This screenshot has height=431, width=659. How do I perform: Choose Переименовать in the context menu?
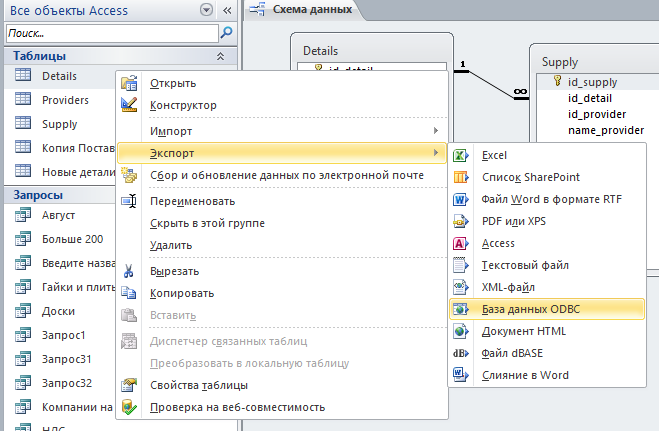tap(282, 201)
